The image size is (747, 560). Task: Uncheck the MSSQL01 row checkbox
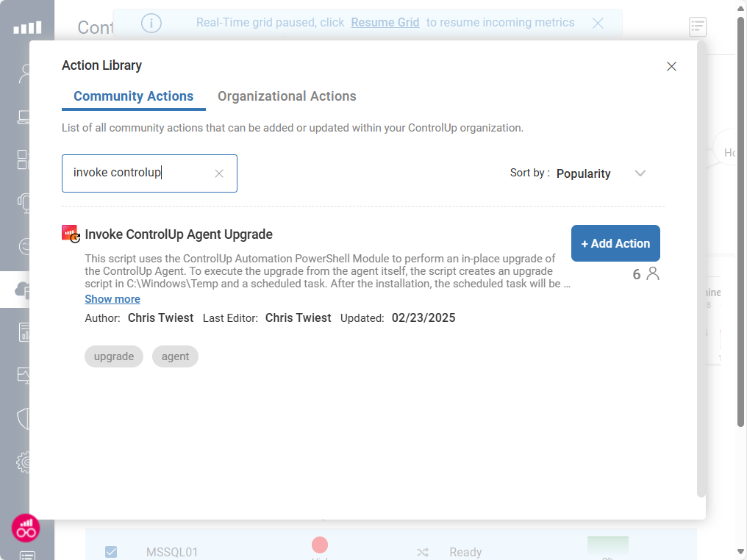[x=111, y=551]
